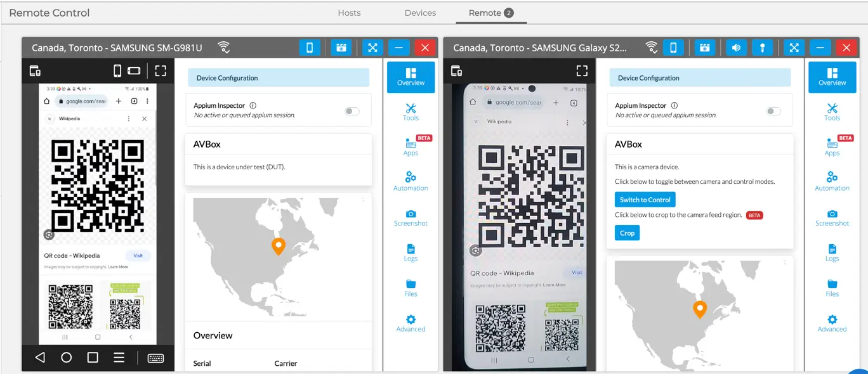Set portrait orientation on SM-G981U screen

pyautogui.click(x=117, y=71)
